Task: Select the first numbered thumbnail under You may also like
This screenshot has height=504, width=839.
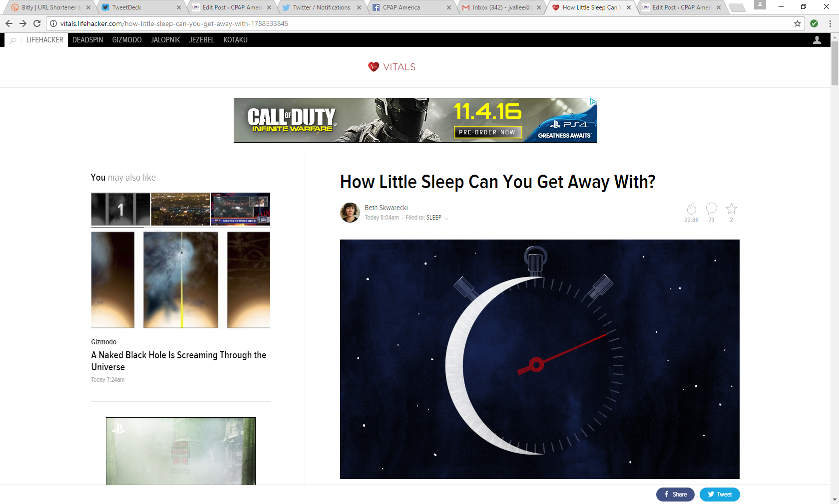Action: 120,209
